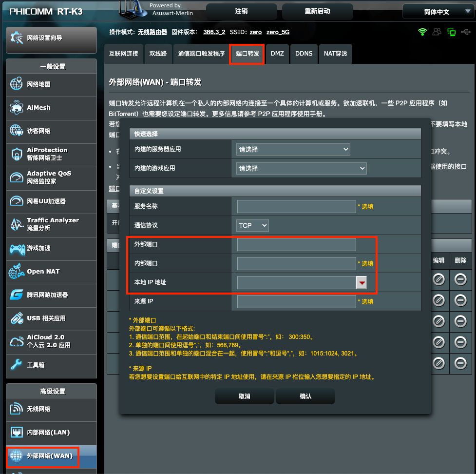Open the AiMesh page
Screen dimensions: 476x474
click(51, 108)
